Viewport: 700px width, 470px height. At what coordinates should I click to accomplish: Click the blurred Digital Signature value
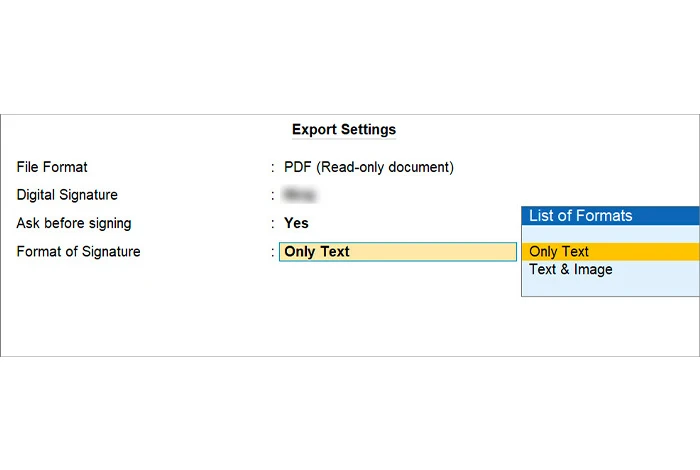point(295,195)
